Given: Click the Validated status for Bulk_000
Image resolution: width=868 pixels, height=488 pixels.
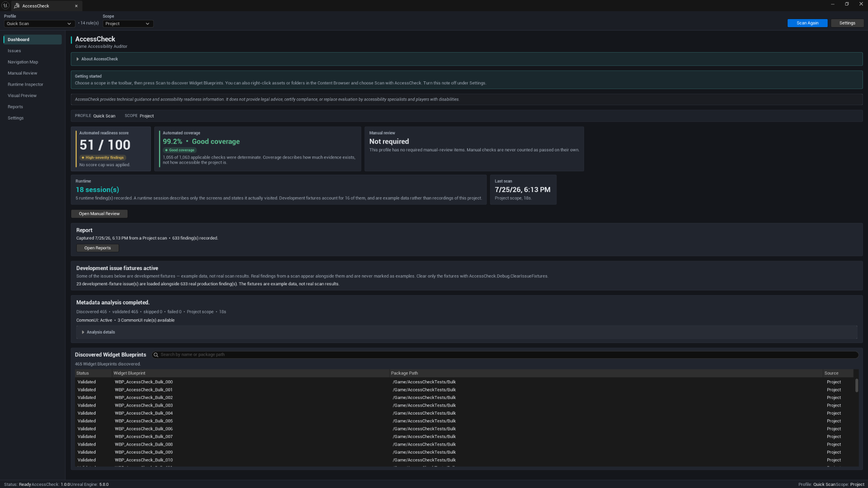Looking at the screenshot, I should coord(86,382).
